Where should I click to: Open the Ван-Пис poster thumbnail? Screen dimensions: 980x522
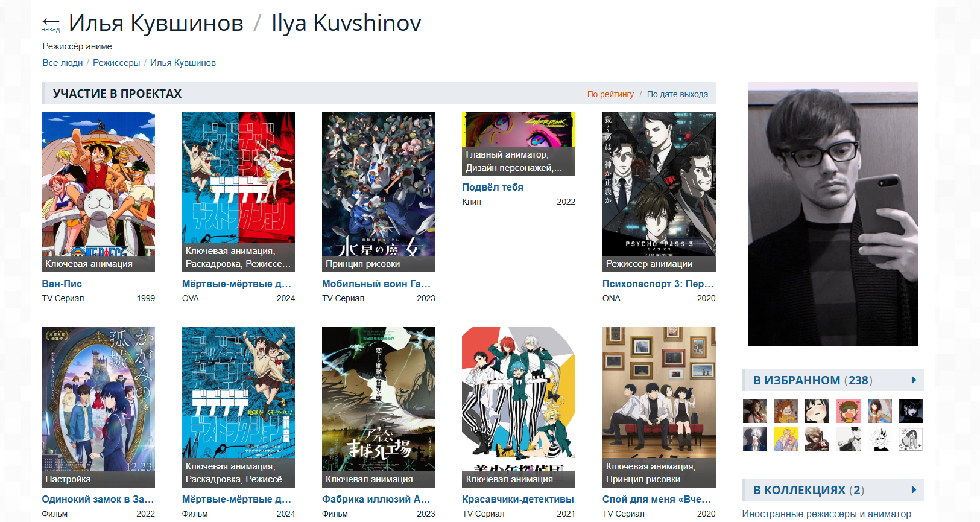coord(98,192)
